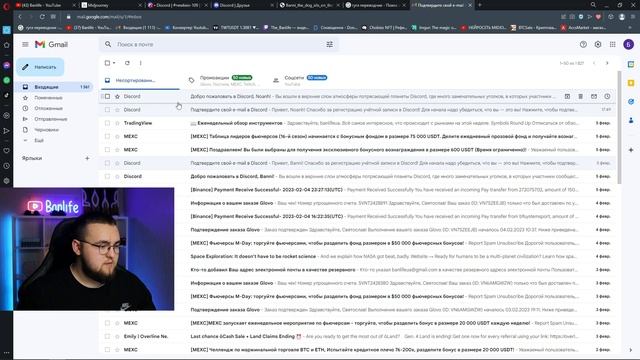Open Google Keep side panel icon

coord(631,83)
